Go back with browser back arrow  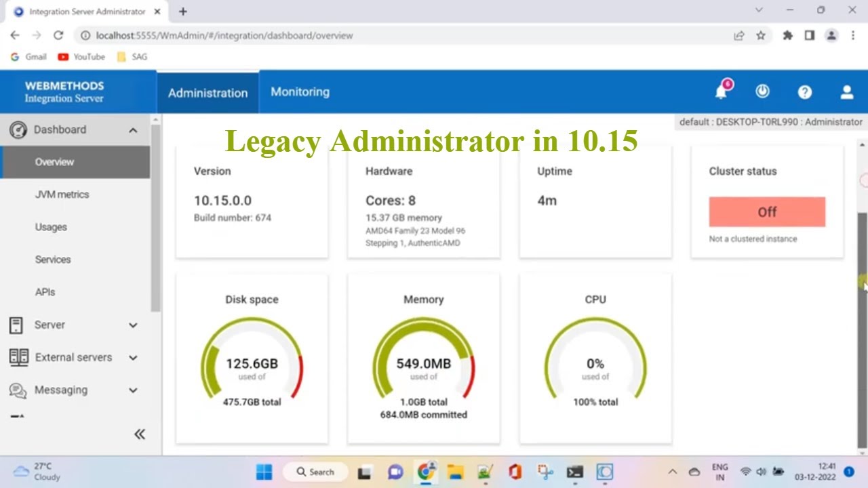coord(15,35)
